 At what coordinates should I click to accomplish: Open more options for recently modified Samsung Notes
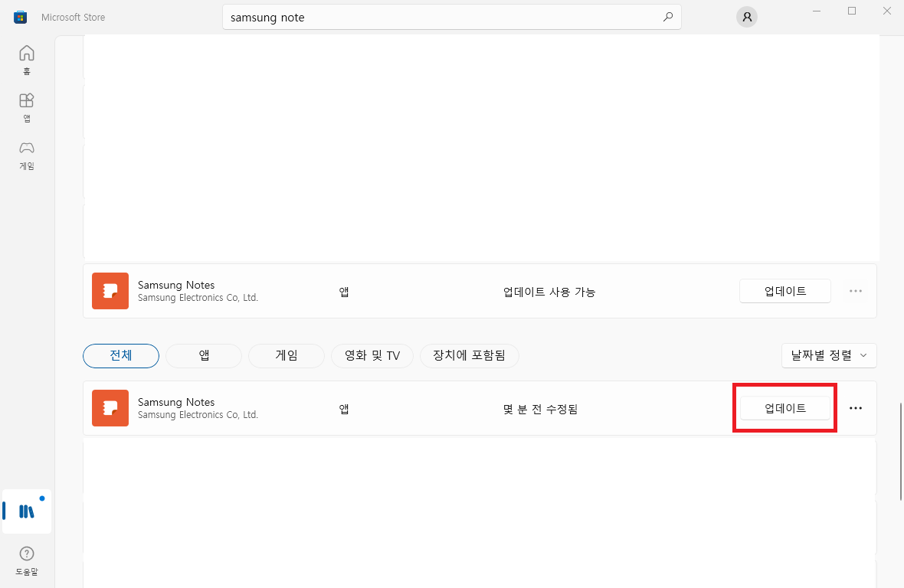(x=856, y=408)
